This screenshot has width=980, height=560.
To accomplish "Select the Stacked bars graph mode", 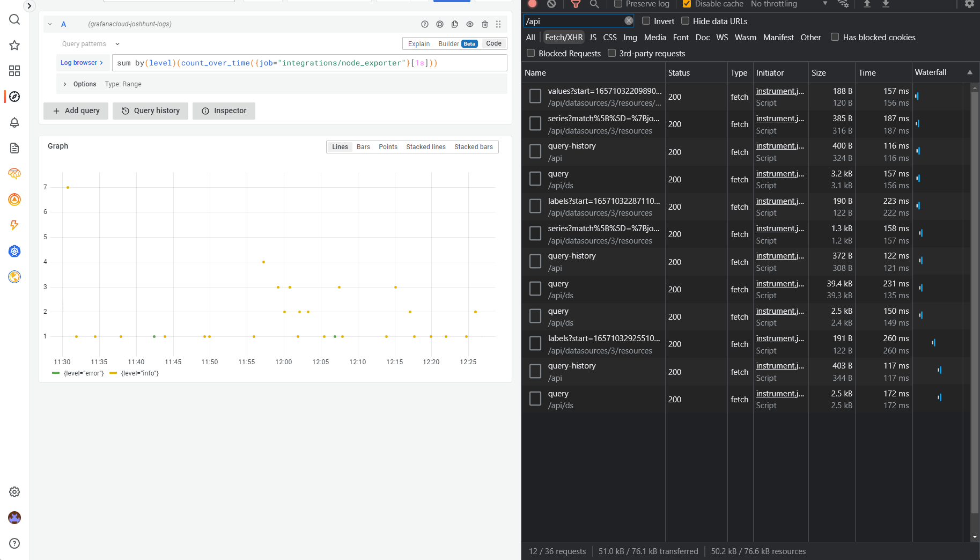I will click(473, 146).
